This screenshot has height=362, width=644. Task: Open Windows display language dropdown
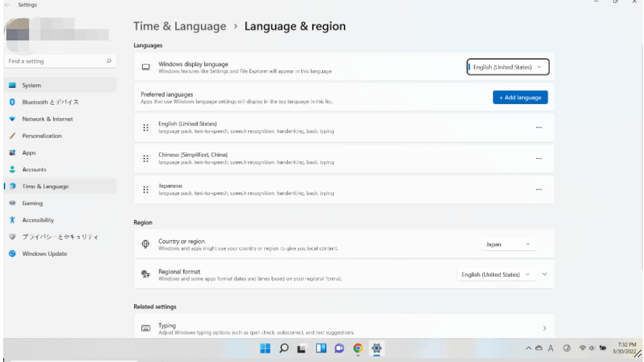coord(507,67)
